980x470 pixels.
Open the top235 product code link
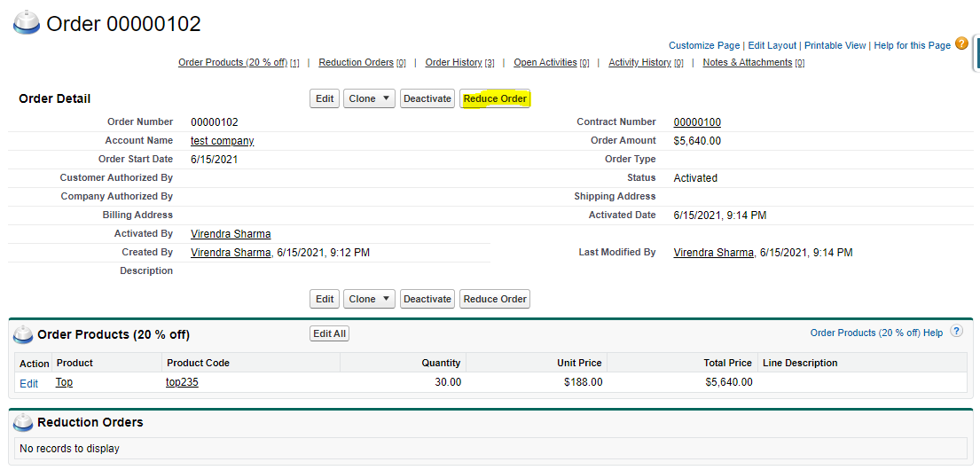(182, 382)
